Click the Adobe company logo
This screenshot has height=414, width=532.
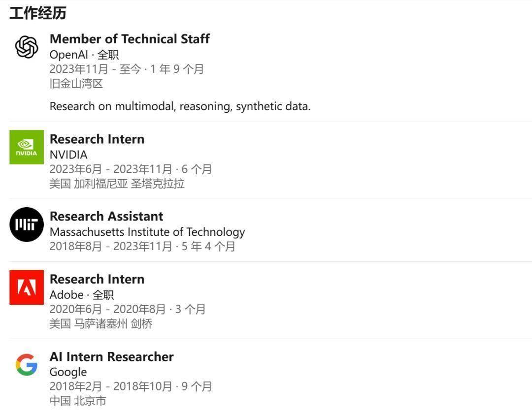tap(27, 287)
